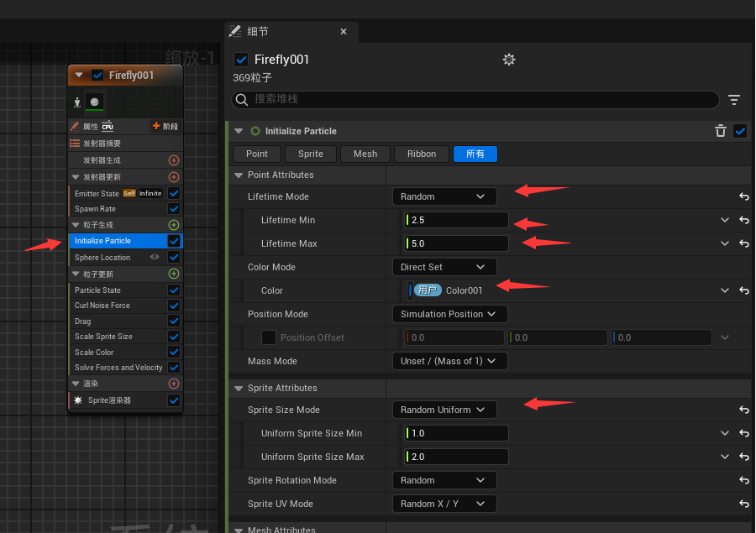Viewport: 756px width, 533px height.
Task: Open Sprite UV Mode dropdown
Action: (x=444, y=504)
